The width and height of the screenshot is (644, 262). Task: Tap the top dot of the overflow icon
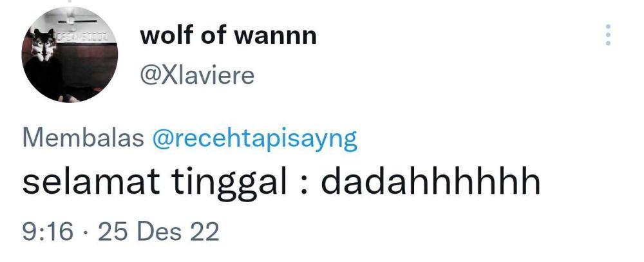[608, 26]
